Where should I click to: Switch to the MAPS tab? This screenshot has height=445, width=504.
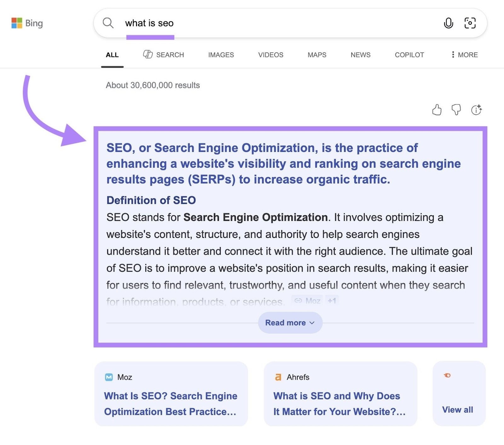click(317, 55)
